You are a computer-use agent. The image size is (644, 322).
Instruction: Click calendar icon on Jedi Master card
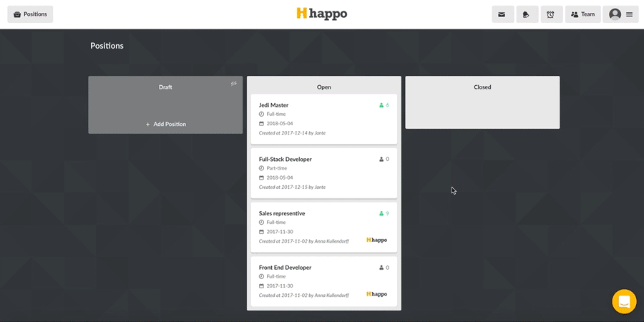click(x=261, y=124)
